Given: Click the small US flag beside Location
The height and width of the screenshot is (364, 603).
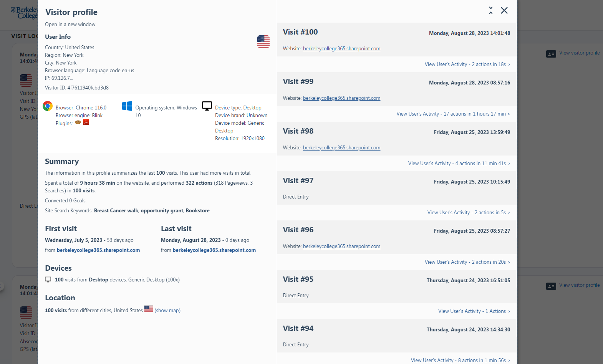Looking at the screenshot, I should (x=149, y=309).
